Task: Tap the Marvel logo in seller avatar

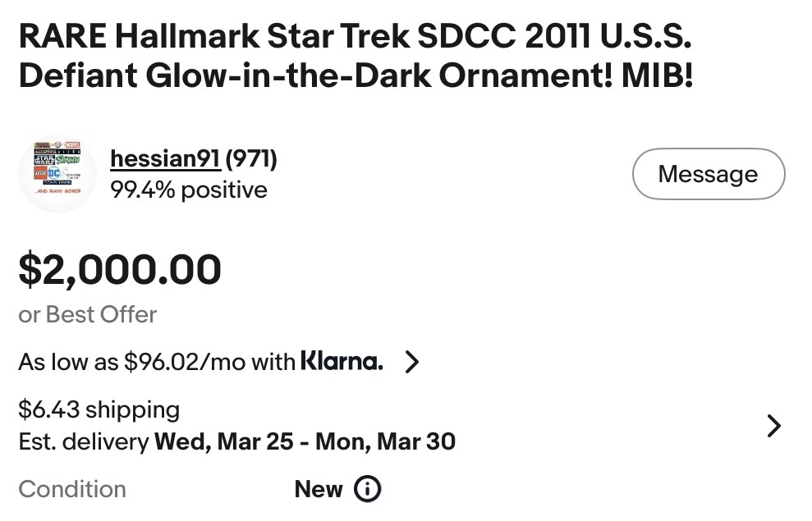Action: 73,146
